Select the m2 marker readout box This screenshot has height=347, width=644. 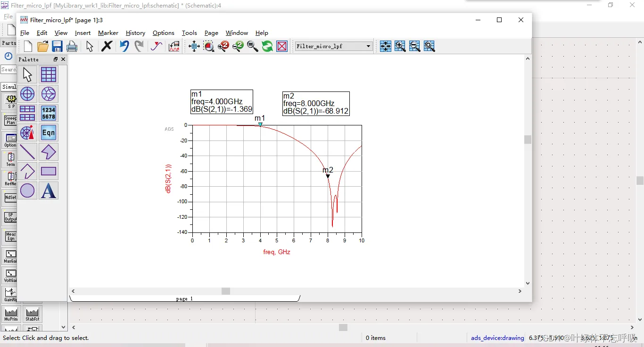(316, 104)
